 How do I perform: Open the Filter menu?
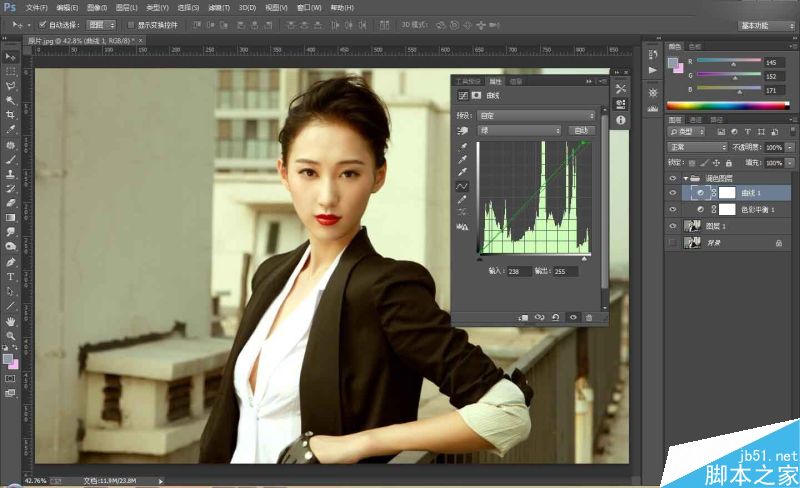[x=219, y=8]
